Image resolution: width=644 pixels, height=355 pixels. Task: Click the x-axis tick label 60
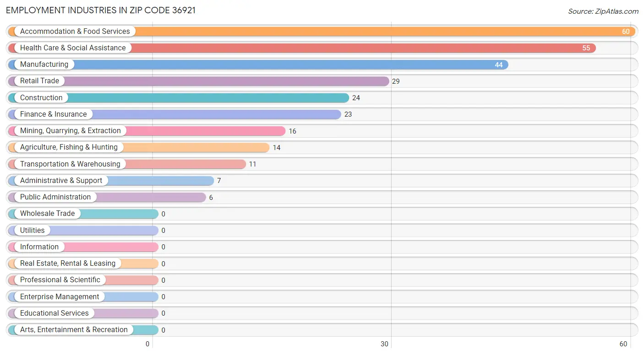click(623, 344)
